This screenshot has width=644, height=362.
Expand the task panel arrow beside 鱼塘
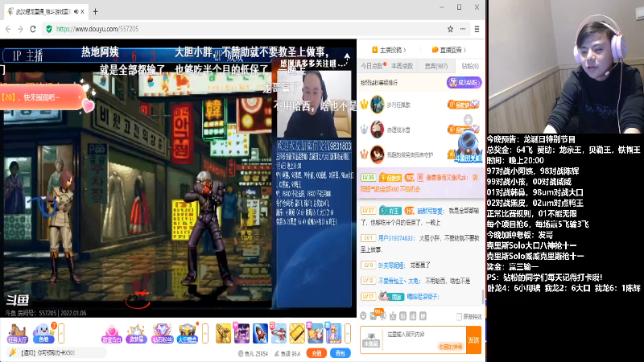(61, 333)
